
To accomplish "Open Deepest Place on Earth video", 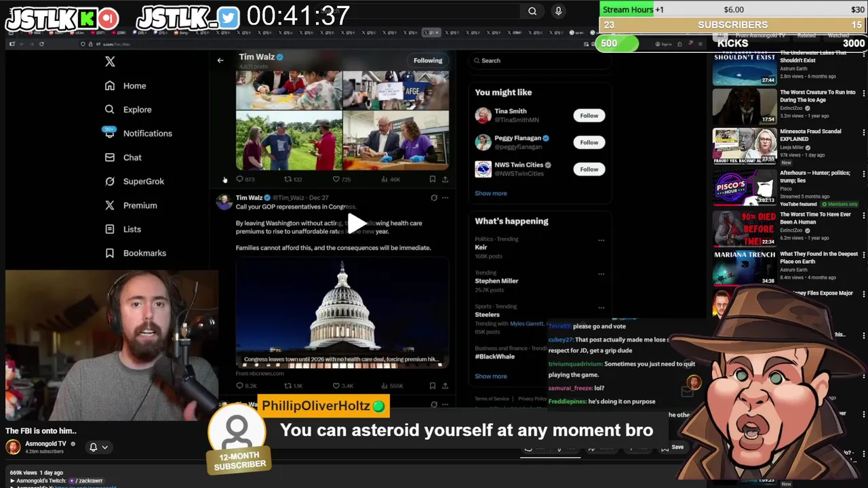I will [x=745, y=268].
